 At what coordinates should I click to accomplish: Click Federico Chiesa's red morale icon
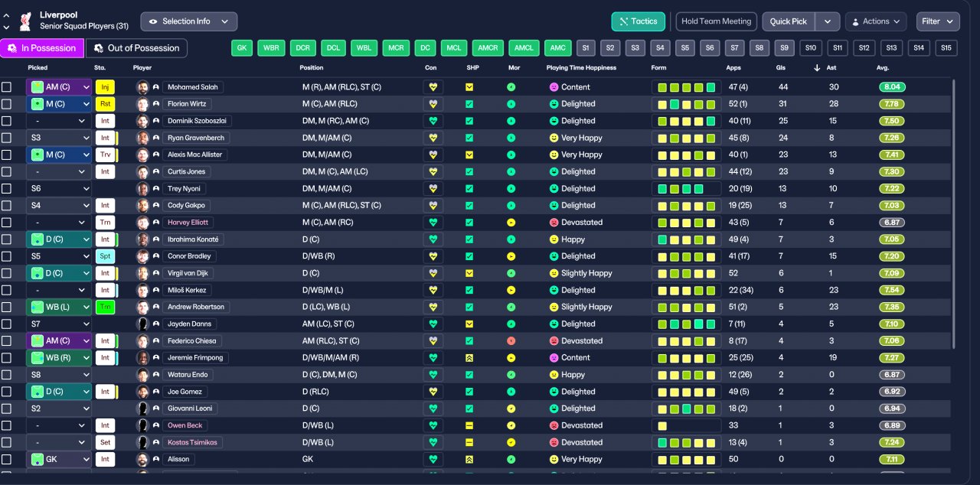coord(511,341)
